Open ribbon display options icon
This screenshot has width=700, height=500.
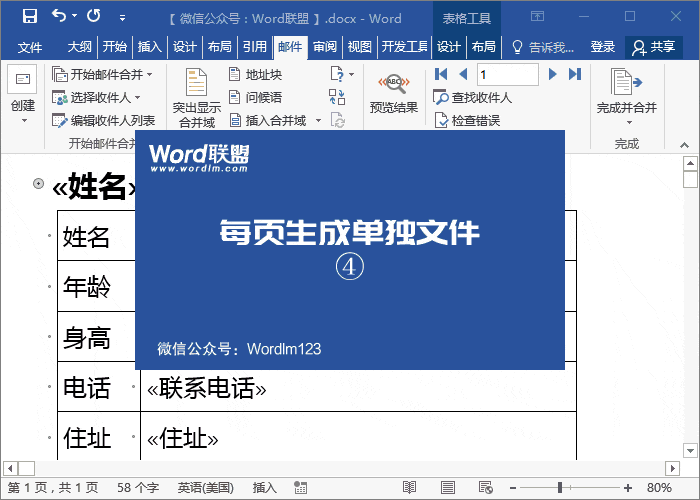538,17
